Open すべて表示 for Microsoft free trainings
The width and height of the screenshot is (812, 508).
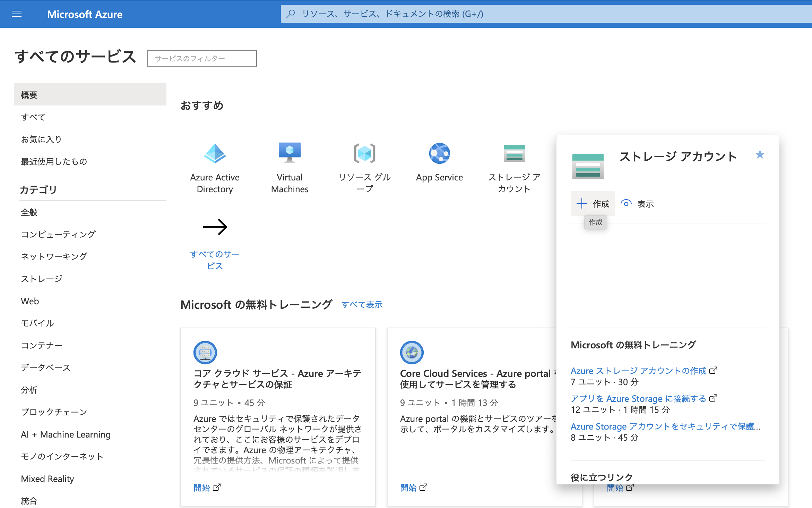click(362, 304)
